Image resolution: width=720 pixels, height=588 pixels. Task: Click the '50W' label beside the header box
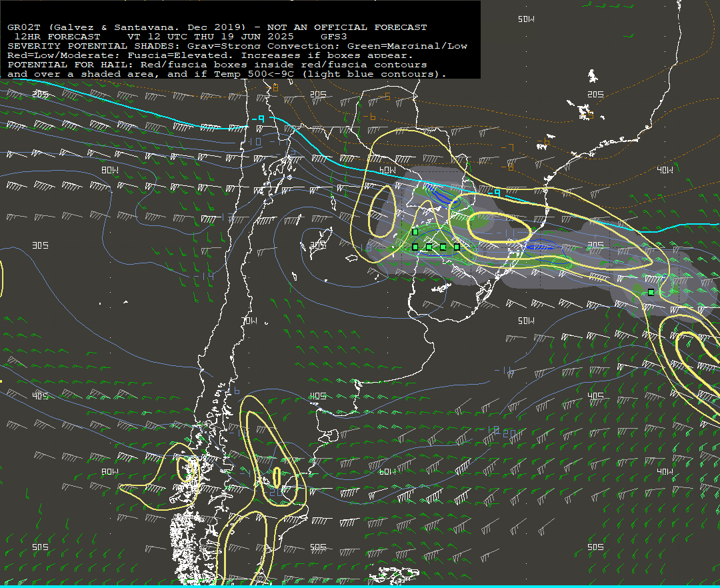(526, 19)
